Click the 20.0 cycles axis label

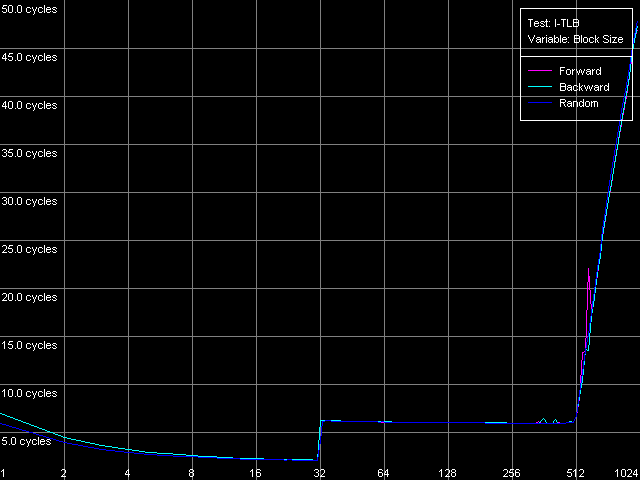click(29, 297)
